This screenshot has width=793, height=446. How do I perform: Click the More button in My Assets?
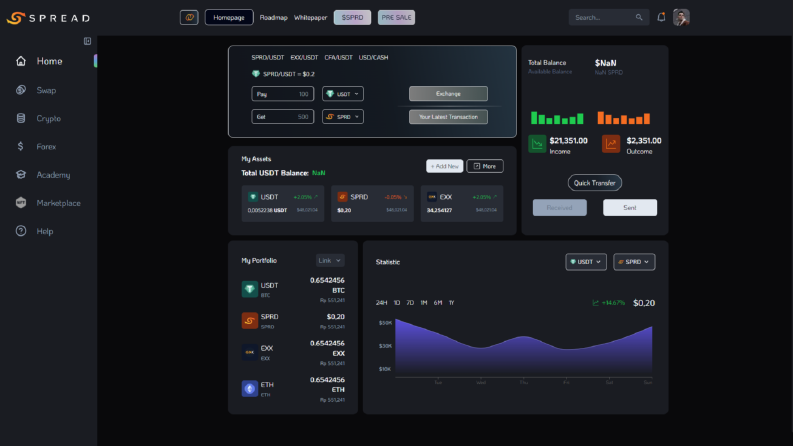click(485, 166)
